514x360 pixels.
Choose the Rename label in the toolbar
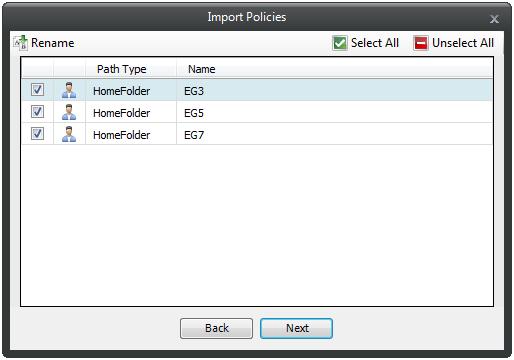click(53, 43)
